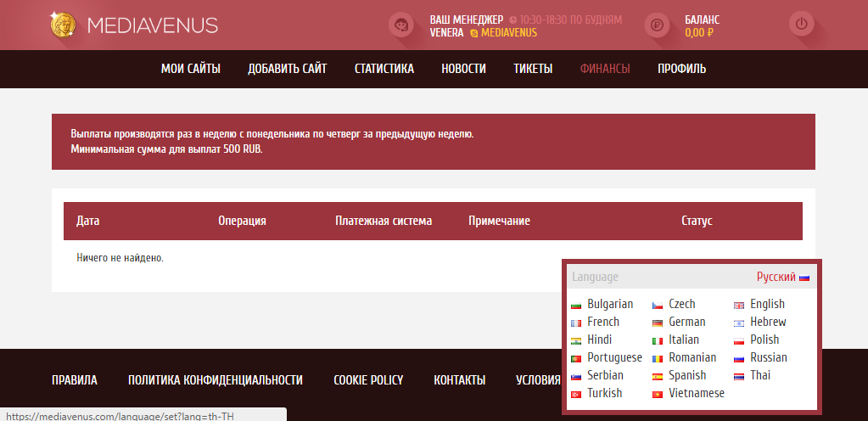Switch language to Spanish
868x421 pixels.
click(687, 375)
